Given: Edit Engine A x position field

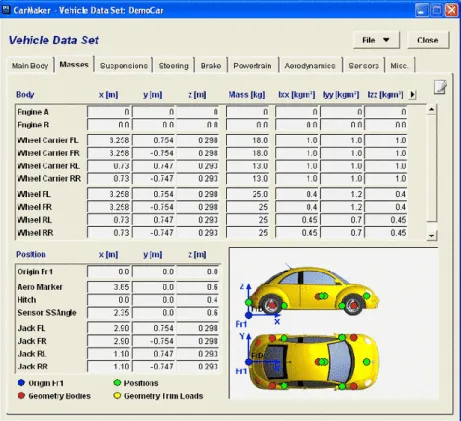Looking at the screenshot, I should [109, 112].
